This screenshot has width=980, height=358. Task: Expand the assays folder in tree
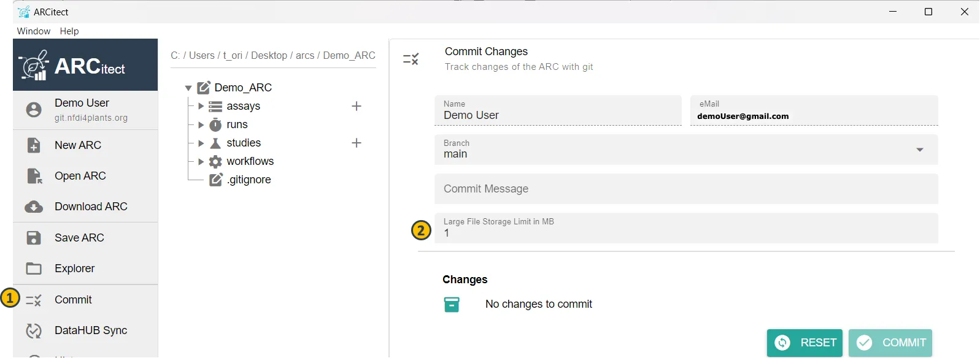point(201,106)
